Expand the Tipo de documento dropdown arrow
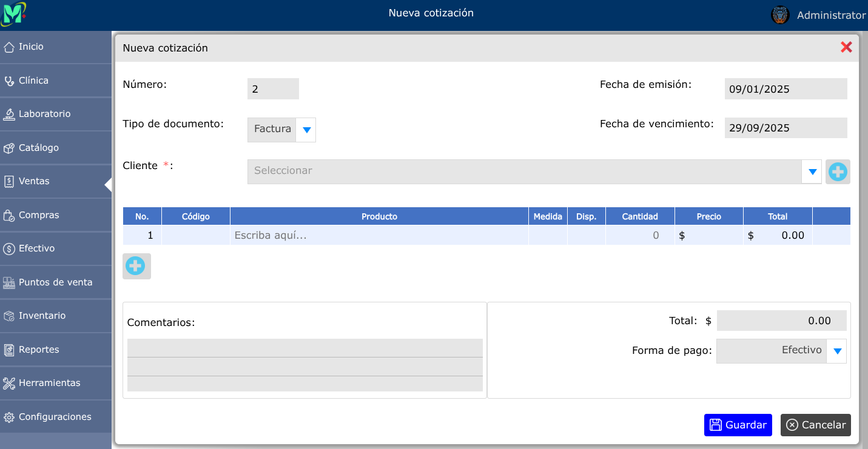The width and height of the screenshot is (868, 449). 306,130
